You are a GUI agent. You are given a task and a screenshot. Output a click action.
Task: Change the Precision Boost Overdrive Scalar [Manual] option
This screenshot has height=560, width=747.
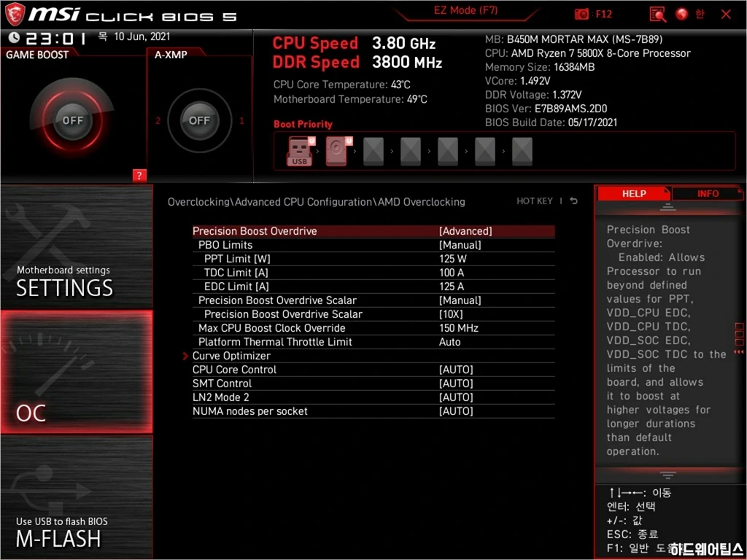point(373,300)
